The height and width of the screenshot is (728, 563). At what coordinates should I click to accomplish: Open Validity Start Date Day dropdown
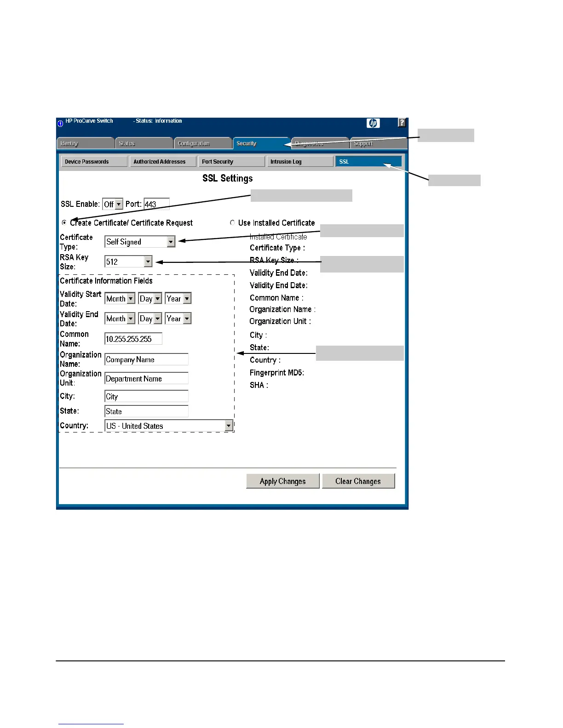(x=150, y=298)
